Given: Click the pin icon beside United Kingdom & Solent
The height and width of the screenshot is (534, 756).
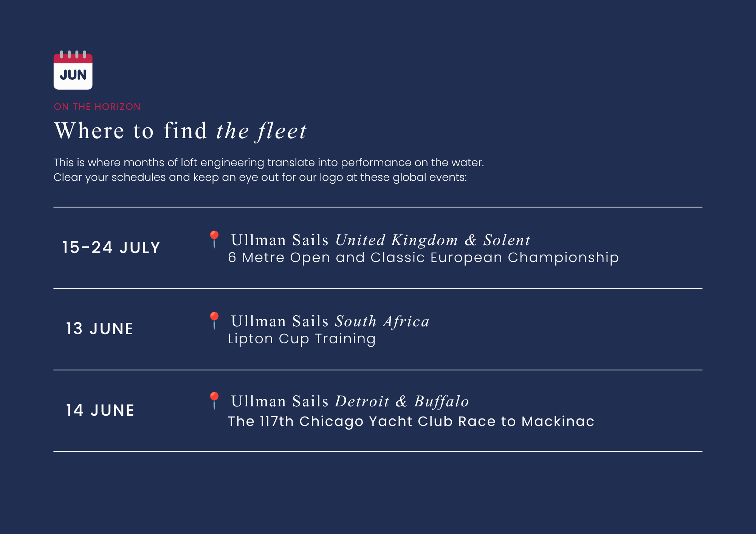Looking at the screenshot, I should tap(214, 239).
